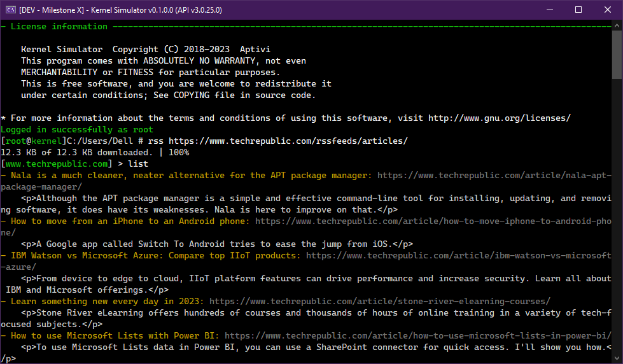This screenshot has height=364, width=623.
Task: Open the gnu.org licenses URL
Action: 499,118
